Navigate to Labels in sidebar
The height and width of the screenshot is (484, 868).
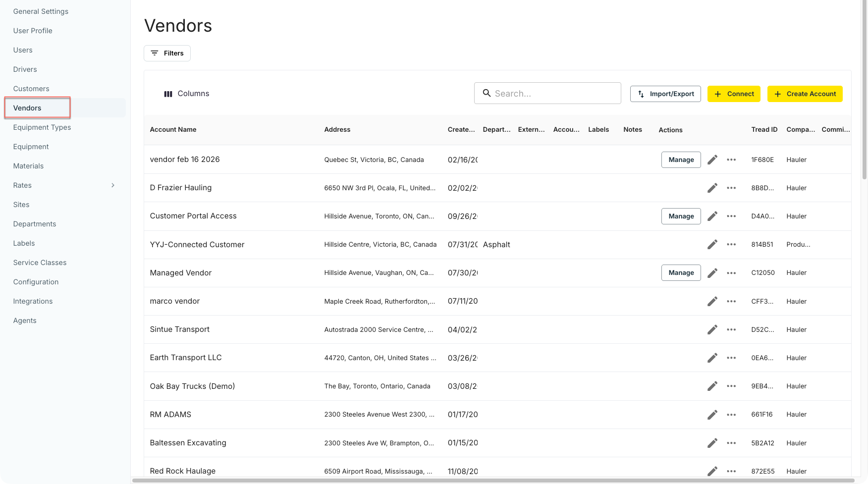[24, 243]
